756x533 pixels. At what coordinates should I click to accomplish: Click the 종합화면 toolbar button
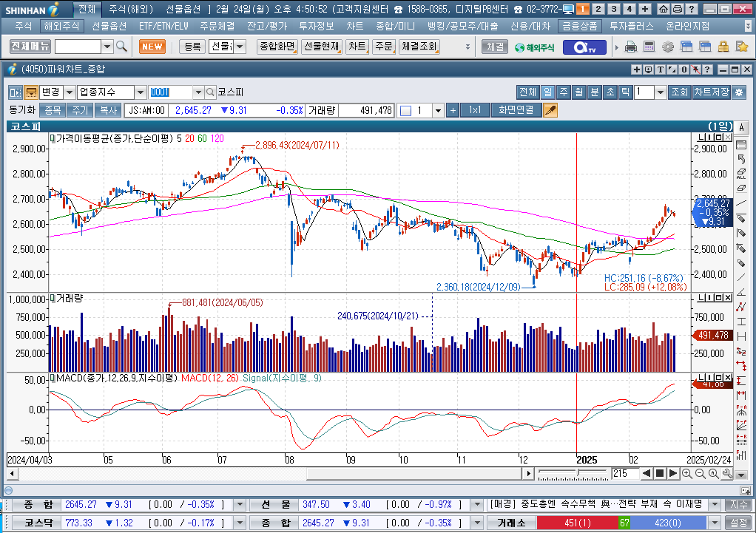(x=277, y=47)
